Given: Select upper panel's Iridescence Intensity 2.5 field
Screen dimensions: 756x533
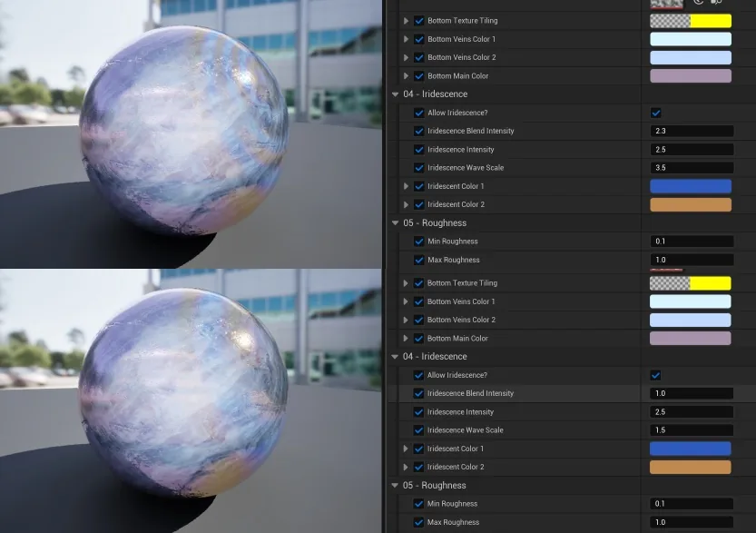Looking at the screenshot, I should 692,150.
